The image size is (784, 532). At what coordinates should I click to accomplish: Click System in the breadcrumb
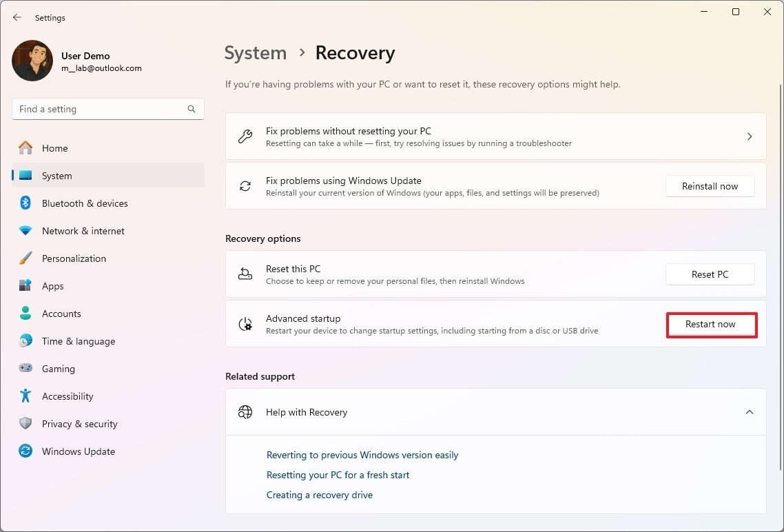(256, 52)
